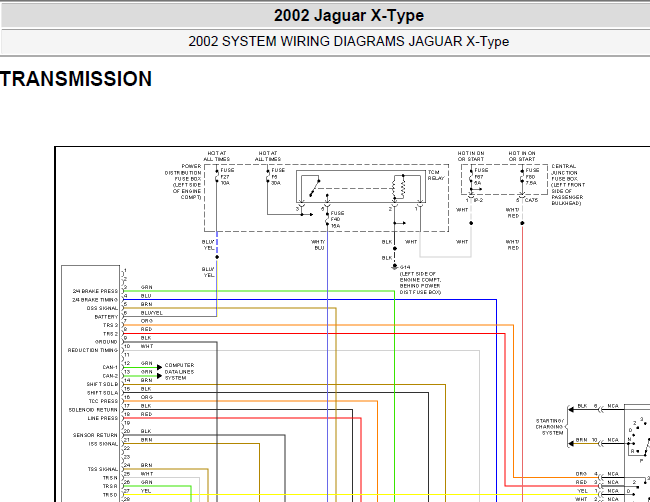Click the "BATTERY" pin label
Image resolution: width=650 pixels, height=502 pixels.
point(106,317)
